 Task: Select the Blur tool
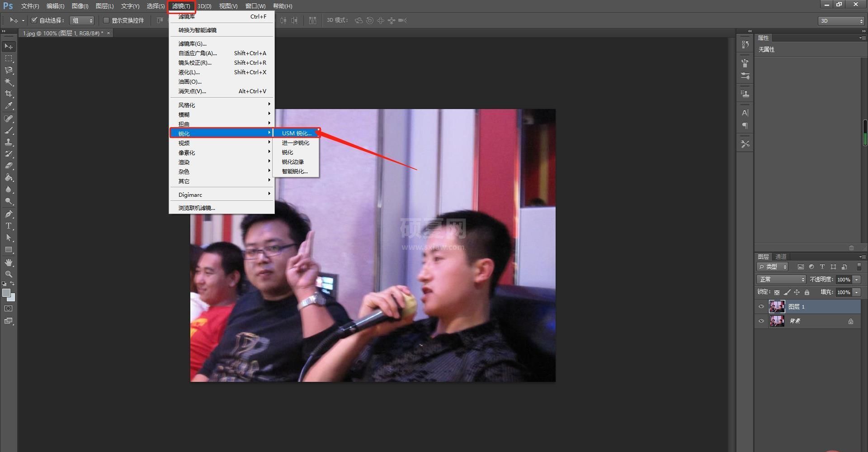pyautogui.click(x=9, y=189)
